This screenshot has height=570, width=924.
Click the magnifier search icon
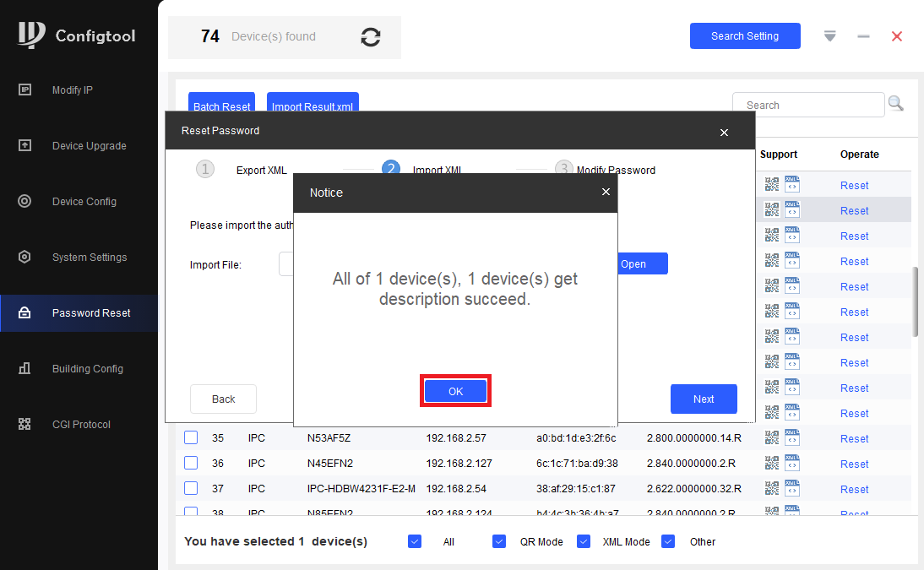(896, 104)
